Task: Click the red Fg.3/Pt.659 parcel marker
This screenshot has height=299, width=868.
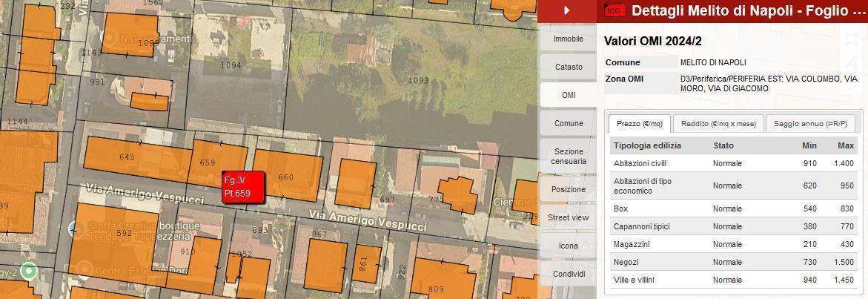Action: click(237, 187)
